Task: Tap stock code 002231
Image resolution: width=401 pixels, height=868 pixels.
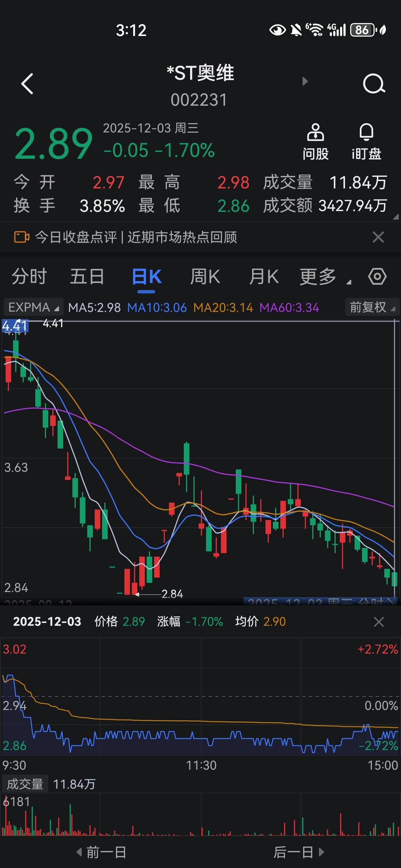Action: point(199,100)
